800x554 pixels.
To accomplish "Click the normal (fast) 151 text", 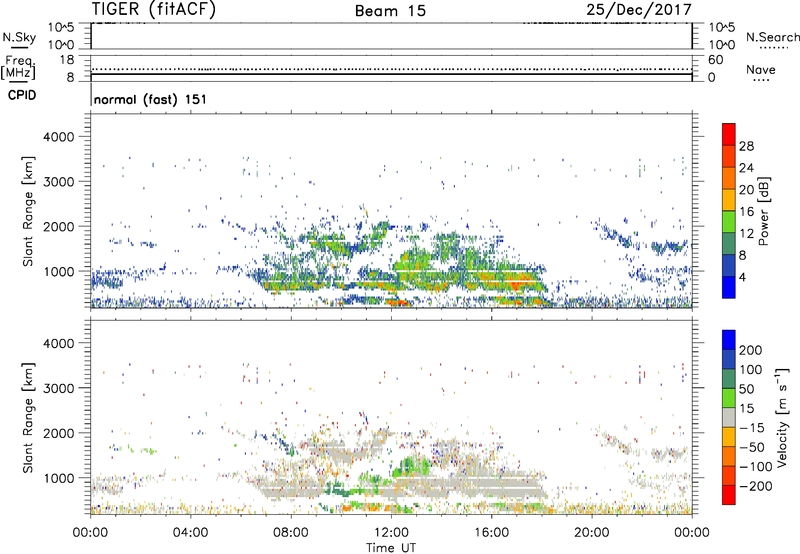I will 151,99.
